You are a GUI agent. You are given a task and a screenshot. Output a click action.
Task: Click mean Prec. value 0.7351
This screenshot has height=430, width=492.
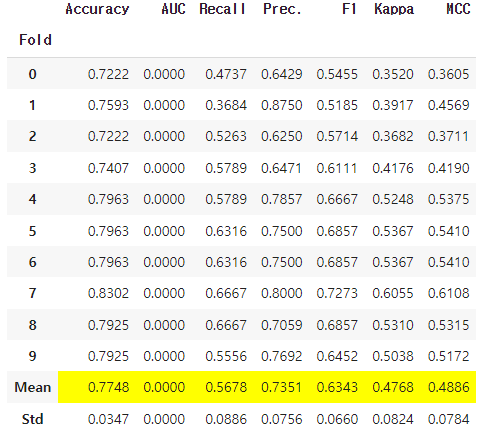click(x=282, y=387)
